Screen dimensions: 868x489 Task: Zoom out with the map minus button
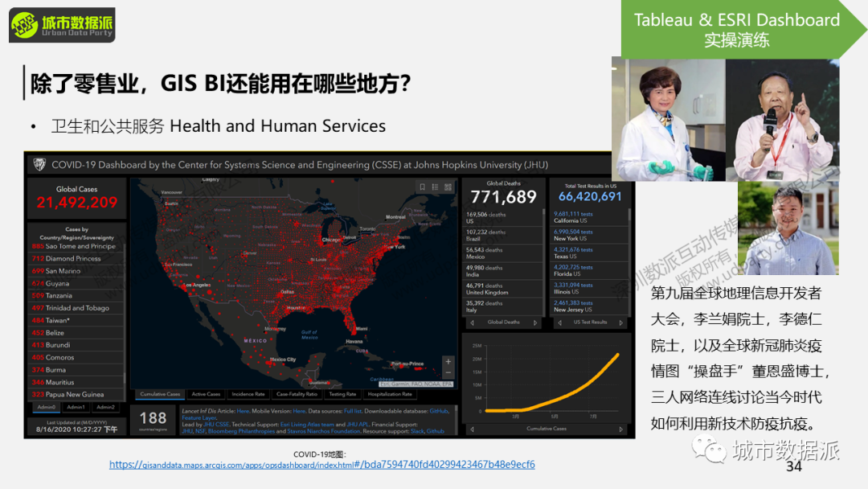click(448, 372)
